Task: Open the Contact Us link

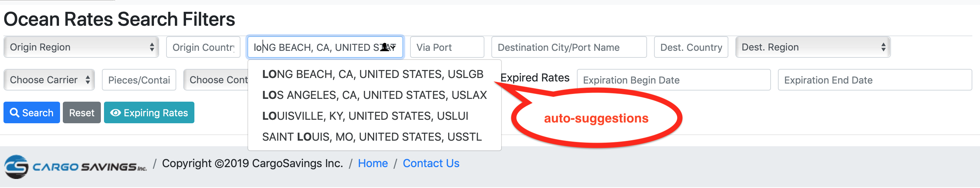Action: (x=431, y=163)
